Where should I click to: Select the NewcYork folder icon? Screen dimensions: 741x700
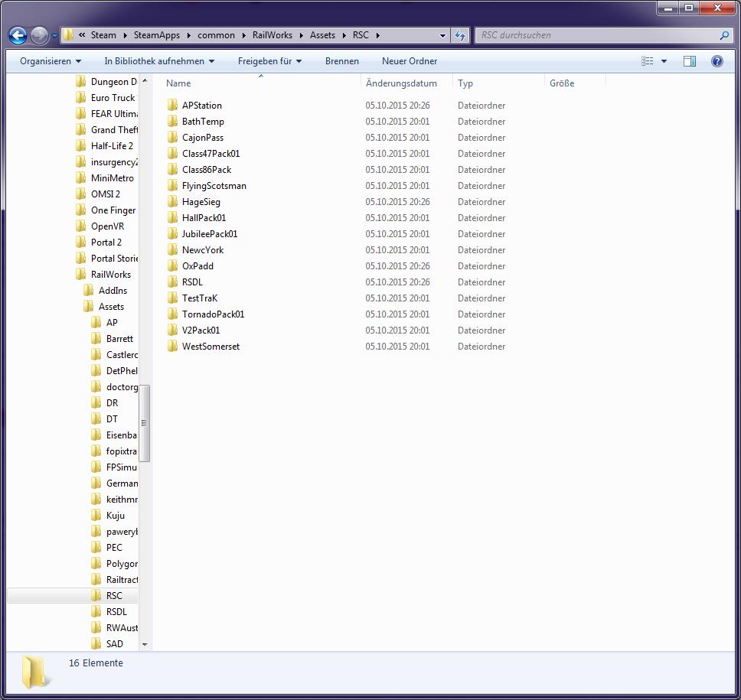172,250
